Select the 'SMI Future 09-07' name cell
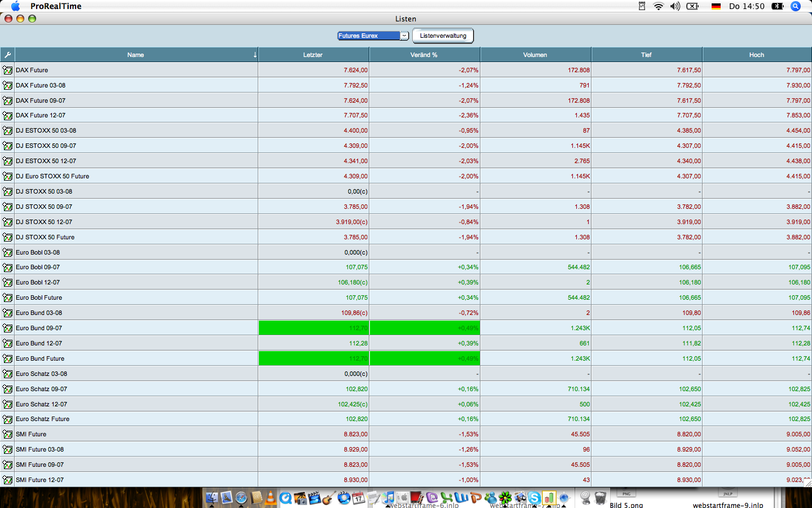Viewport: 812px width, 508px height. [x=136, y=465]
